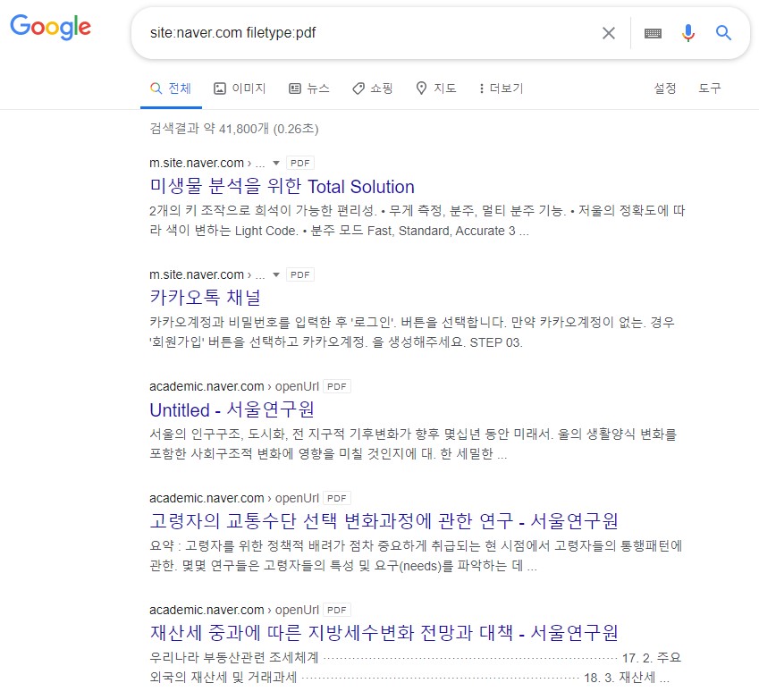The width and height of the screenshot is (759, 700).
Task: Switch to the 뉴스 tab
Action: tap(309, 89)
